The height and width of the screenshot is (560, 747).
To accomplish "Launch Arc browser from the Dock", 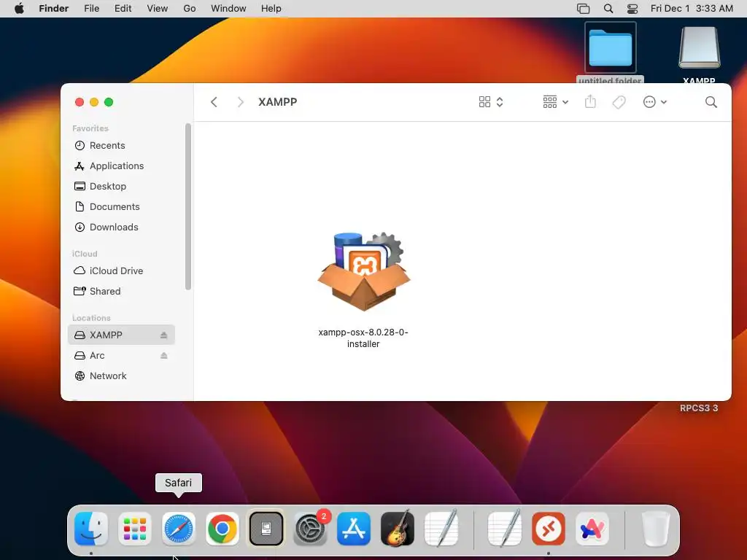I will [592, 529].
